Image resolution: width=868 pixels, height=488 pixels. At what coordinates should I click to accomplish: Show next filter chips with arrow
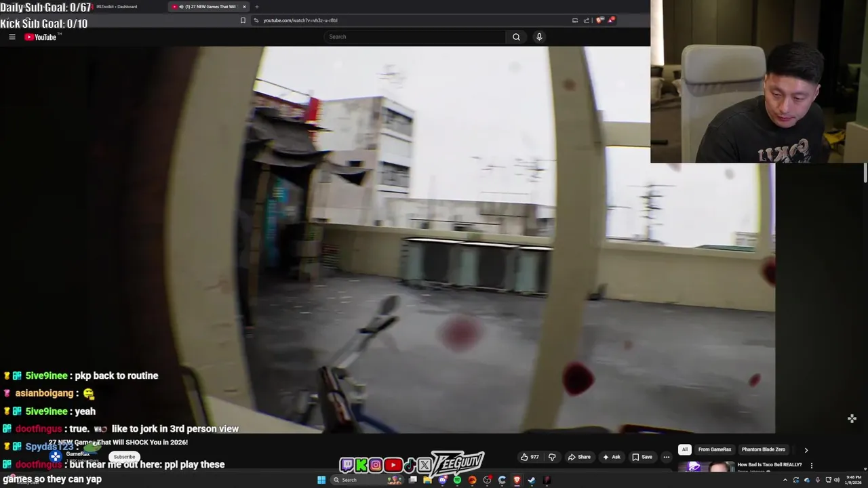point(806,449)
